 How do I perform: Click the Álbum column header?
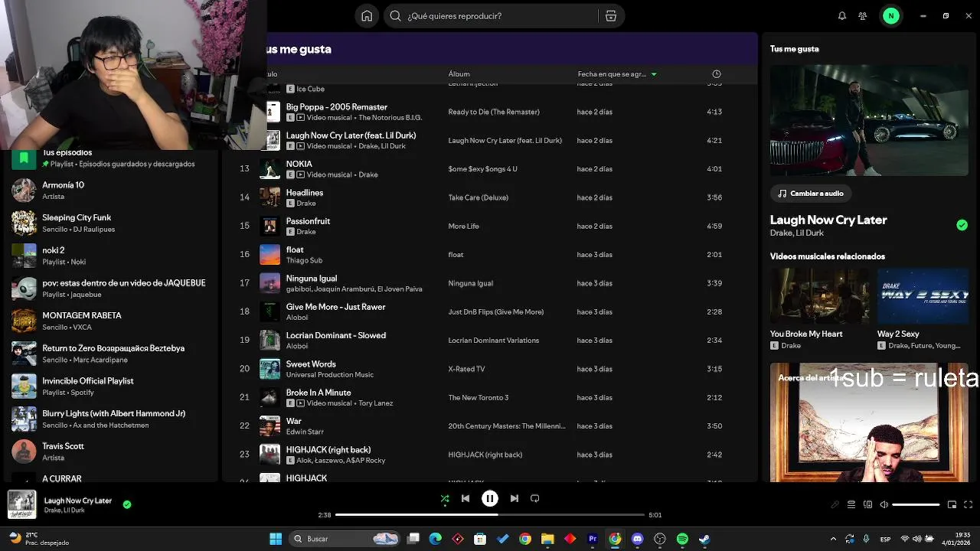pyautogui.click(x=459, y=74)
